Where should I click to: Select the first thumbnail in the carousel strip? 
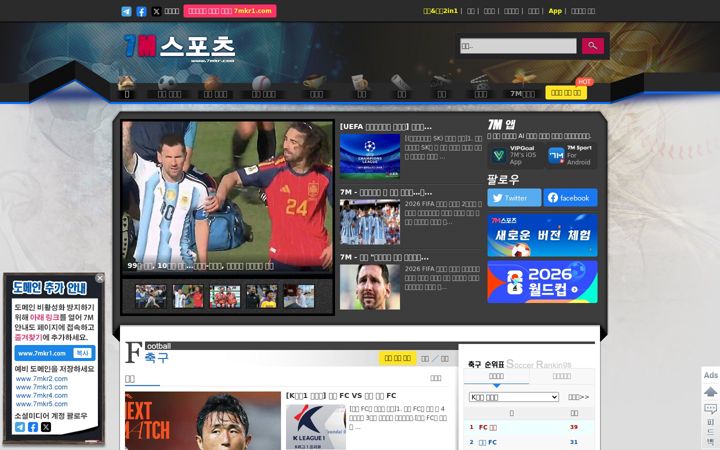pyautogui.click(x=151, y=296)
